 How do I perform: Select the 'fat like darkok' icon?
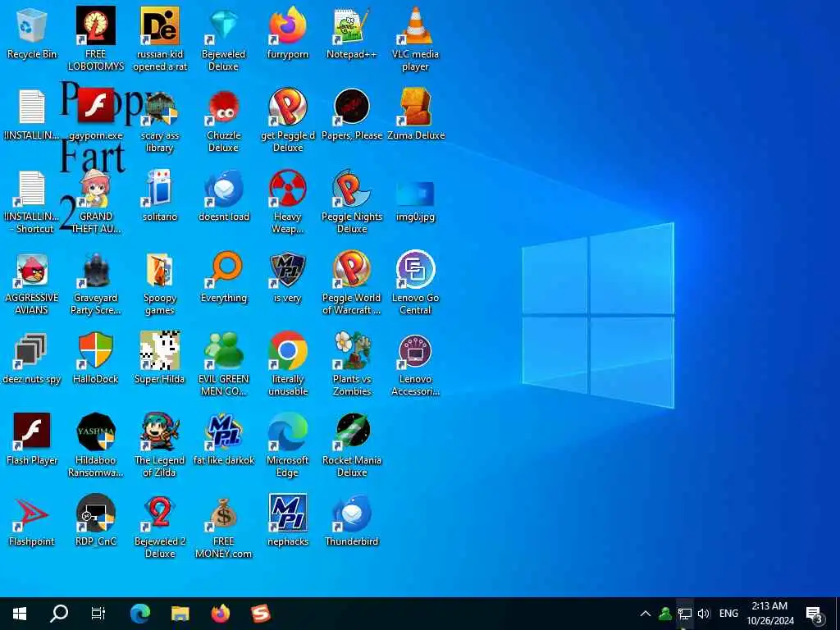point(223,440)
